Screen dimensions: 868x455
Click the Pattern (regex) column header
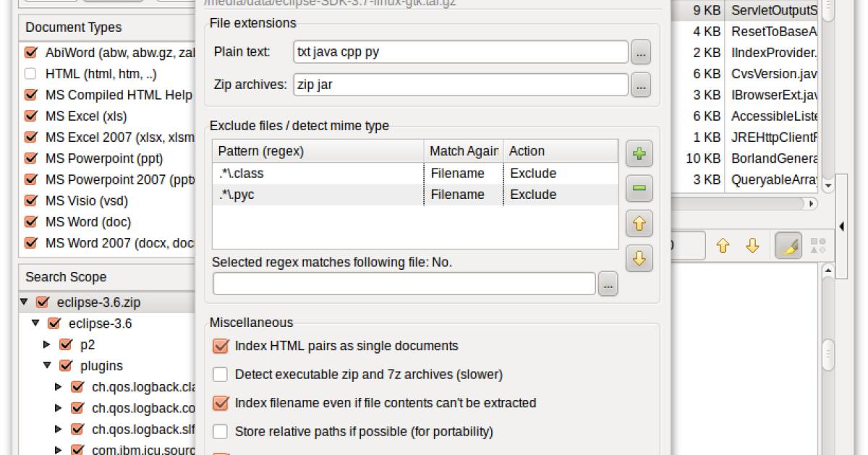(x=317, y=151)
